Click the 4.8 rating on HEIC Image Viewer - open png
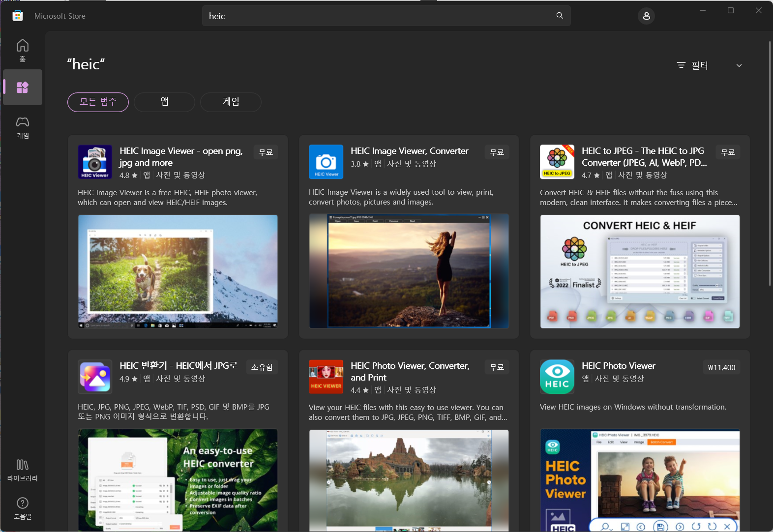The width and height of the screenshot is (773, 532). point(128,176)
